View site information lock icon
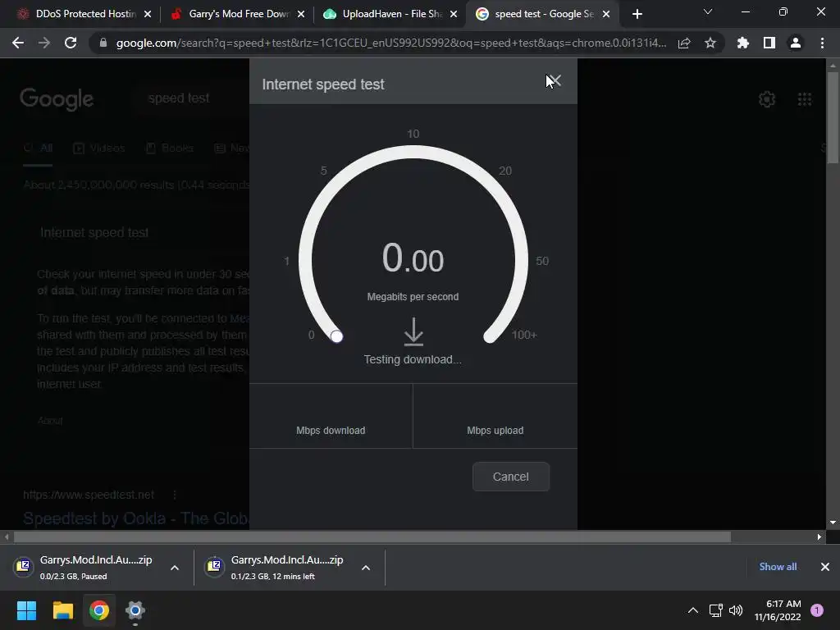This screenshot has width=840, height=630. [x=103, y=43]
